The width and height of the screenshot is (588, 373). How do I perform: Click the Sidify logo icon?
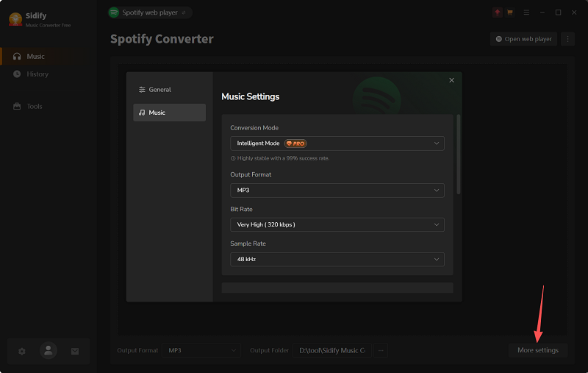click(15, 19)
